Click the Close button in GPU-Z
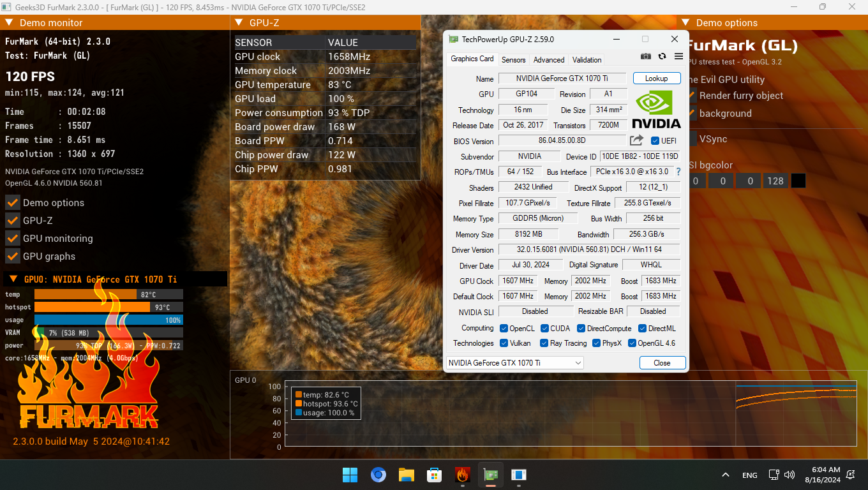The height and width of the screenshot is (490, 868). coord(662,363)
